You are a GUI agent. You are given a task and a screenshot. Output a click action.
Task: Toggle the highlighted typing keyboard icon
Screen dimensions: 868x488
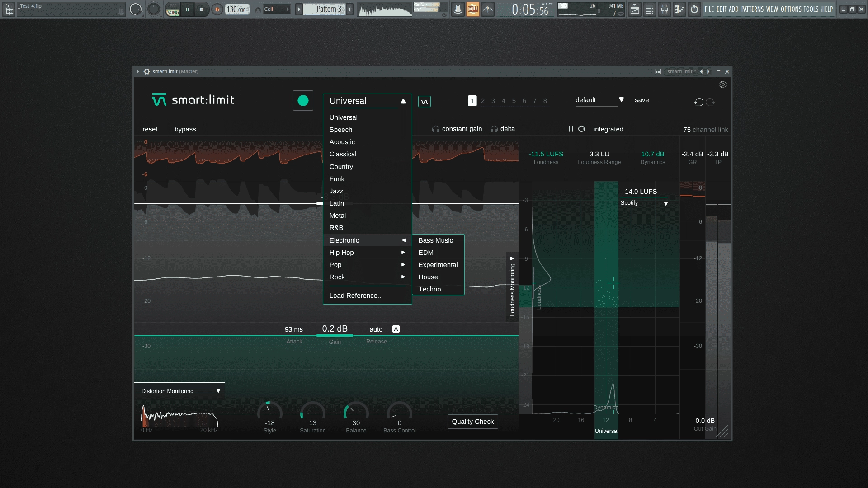(473, 9)
